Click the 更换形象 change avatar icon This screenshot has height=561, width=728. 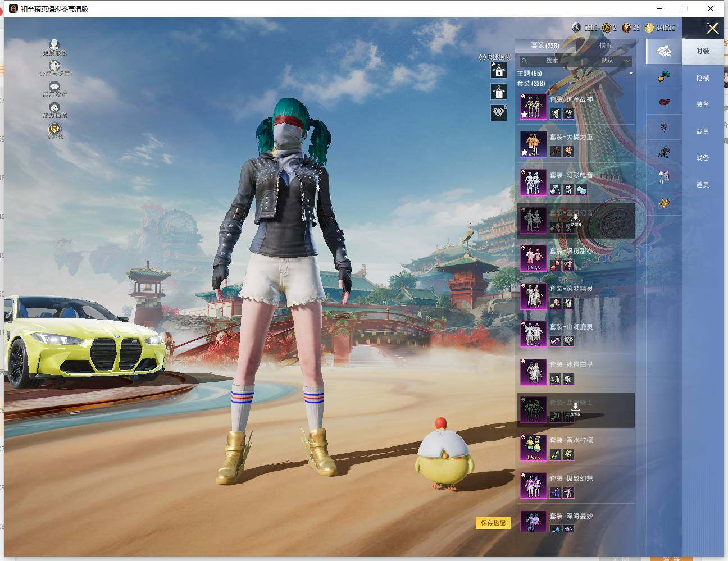pos(54,45)
